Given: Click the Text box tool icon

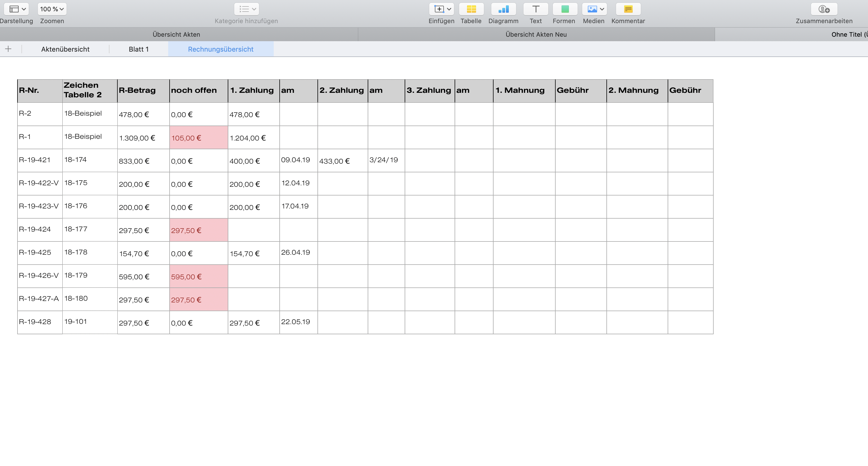Looking at the screenshot, I should pyautogui.click(x=535, y=9).
